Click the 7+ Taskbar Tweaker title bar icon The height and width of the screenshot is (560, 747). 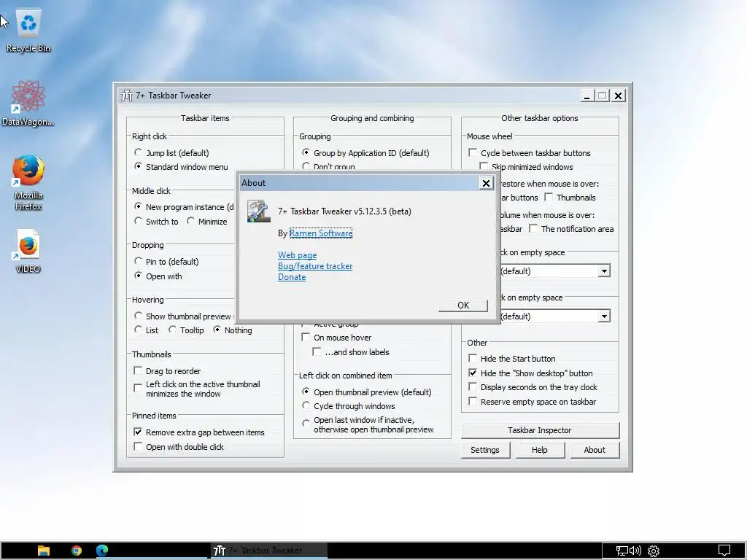127,96
